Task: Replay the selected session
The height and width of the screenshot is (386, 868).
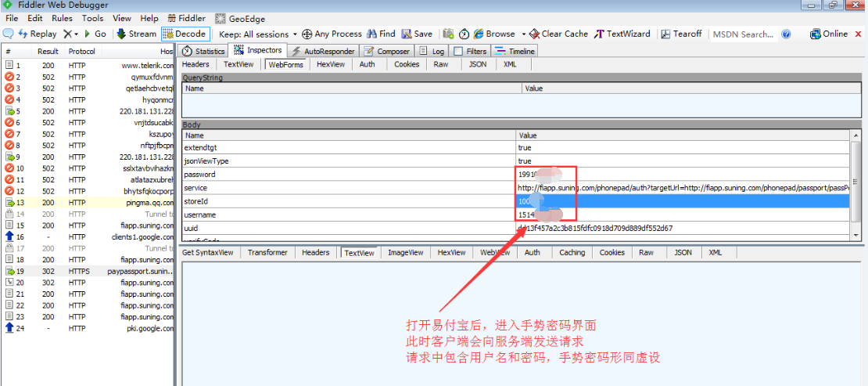Action: (x=38, y=34)
